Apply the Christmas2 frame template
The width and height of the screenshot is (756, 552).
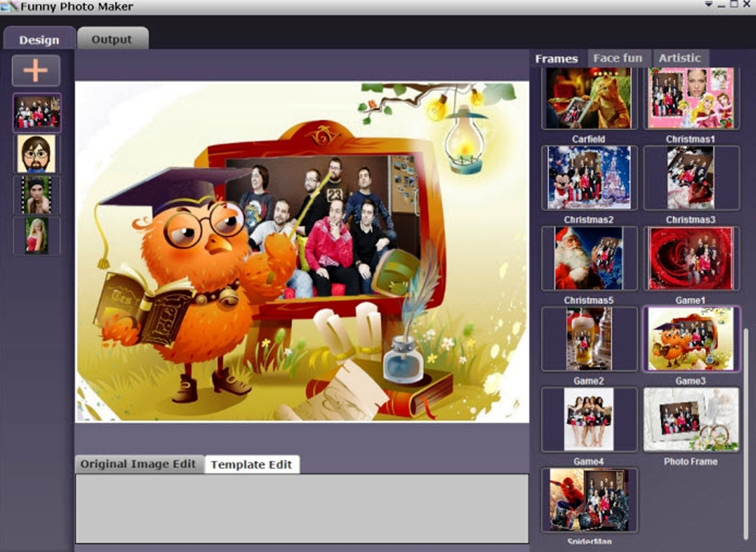tap(589, 178)
